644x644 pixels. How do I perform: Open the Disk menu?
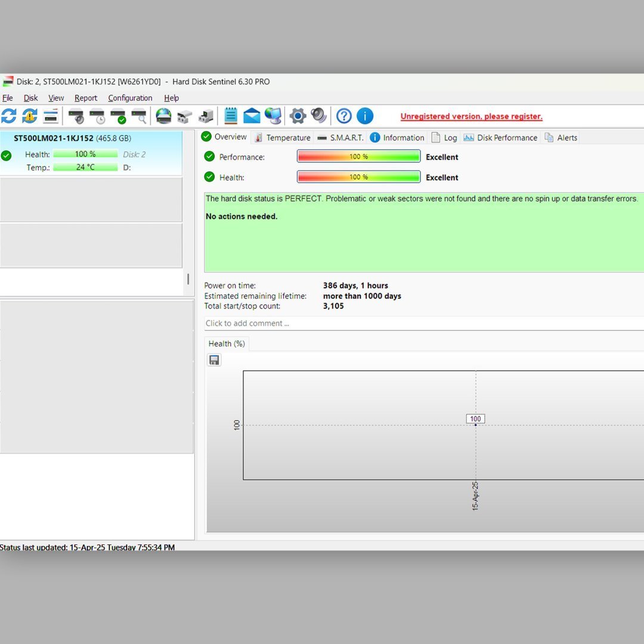(x=30, y=98)
